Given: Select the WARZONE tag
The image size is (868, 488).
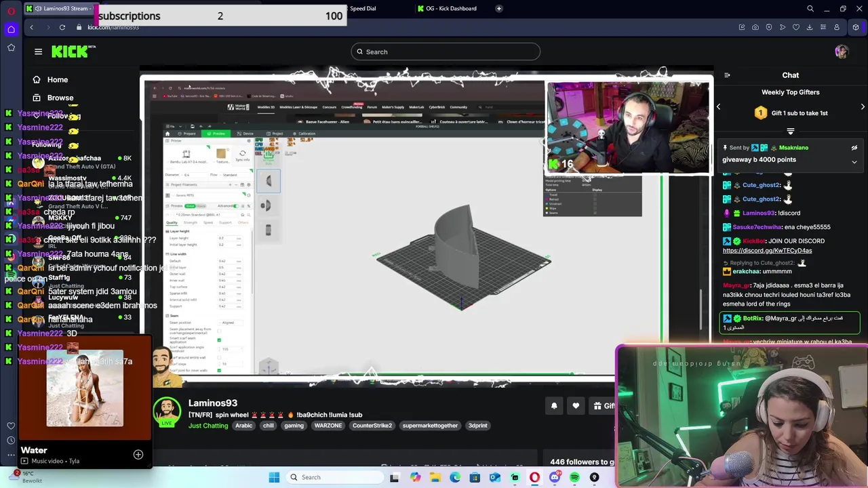Looking at the screenshot, I should coord(328,426).
